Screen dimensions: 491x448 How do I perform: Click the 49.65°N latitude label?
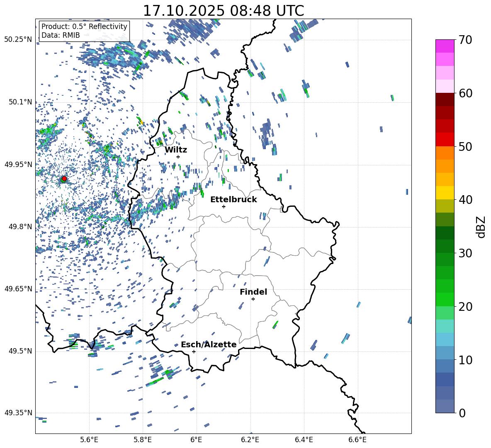(18, 289)
